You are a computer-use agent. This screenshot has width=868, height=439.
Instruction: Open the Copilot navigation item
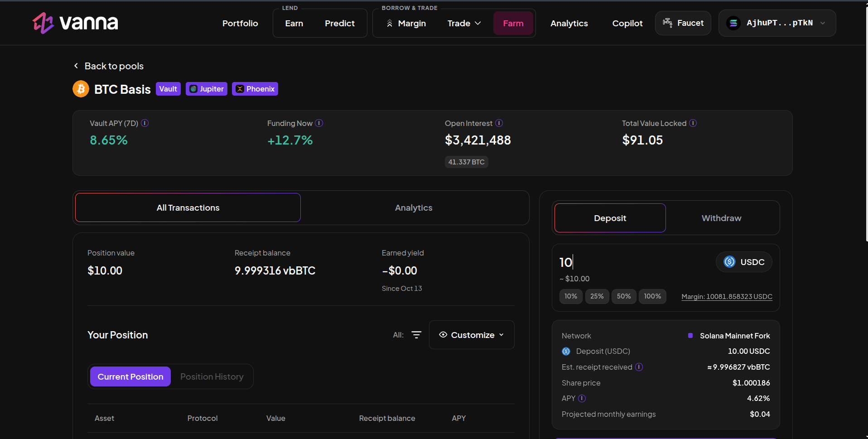pos(627,23)
